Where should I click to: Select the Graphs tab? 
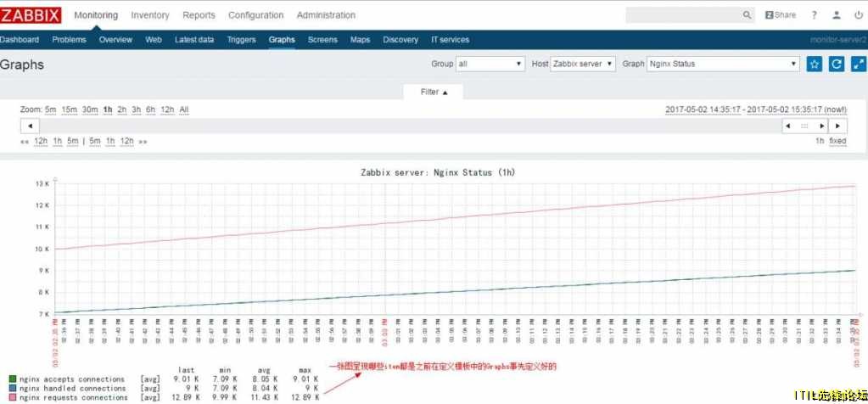(x=282, y=40)
